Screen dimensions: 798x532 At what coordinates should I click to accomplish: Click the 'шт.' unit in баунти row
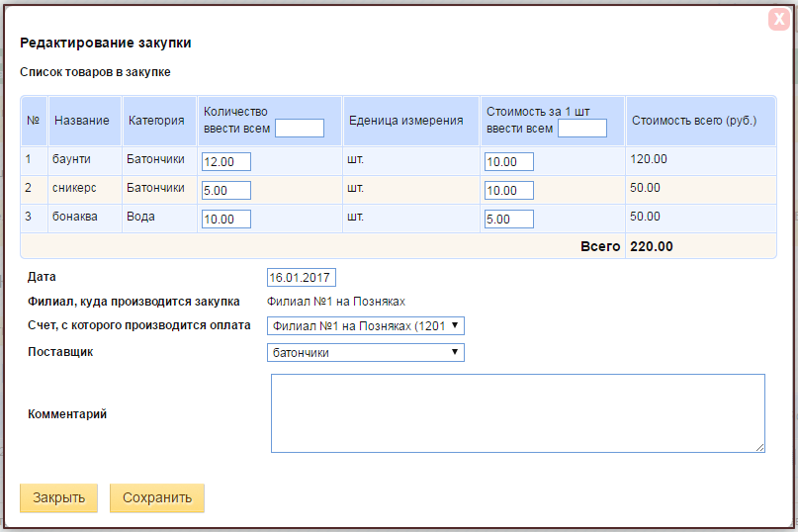[x=355, y=159]
